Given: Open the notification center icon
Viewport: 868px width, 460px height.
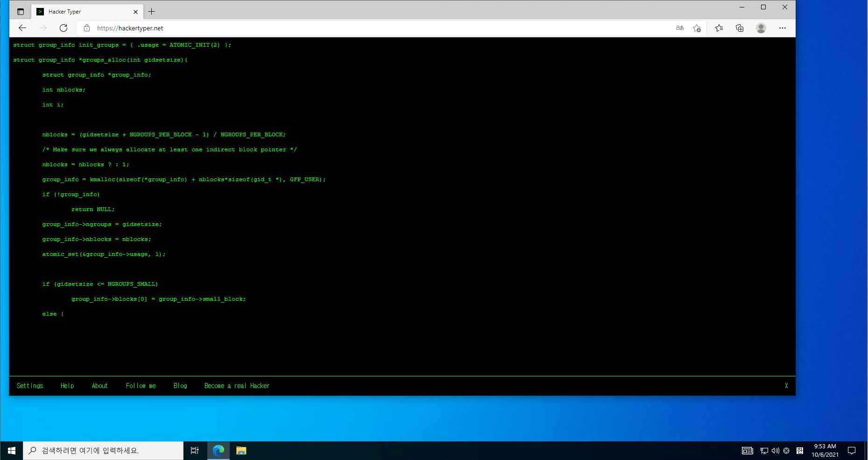Looking at the screenshot, I should pyautogui.click(x=852, y=451).
